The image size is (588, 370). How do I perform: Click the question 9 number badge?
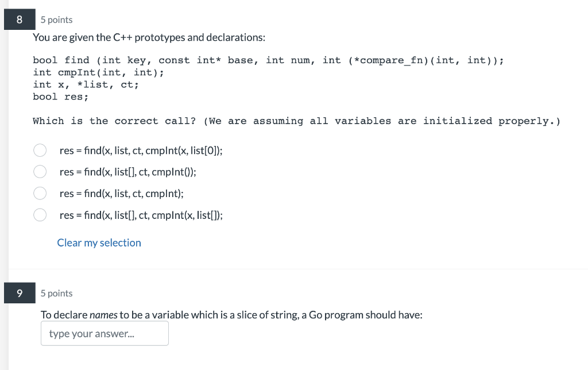[20, 293]
